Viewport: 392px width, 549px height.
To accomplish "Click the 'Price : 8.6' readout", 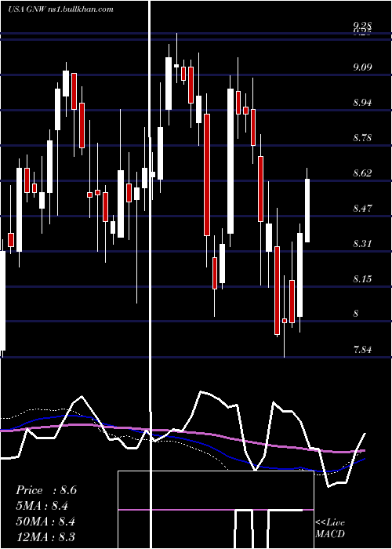I will [x=46, y=490].
